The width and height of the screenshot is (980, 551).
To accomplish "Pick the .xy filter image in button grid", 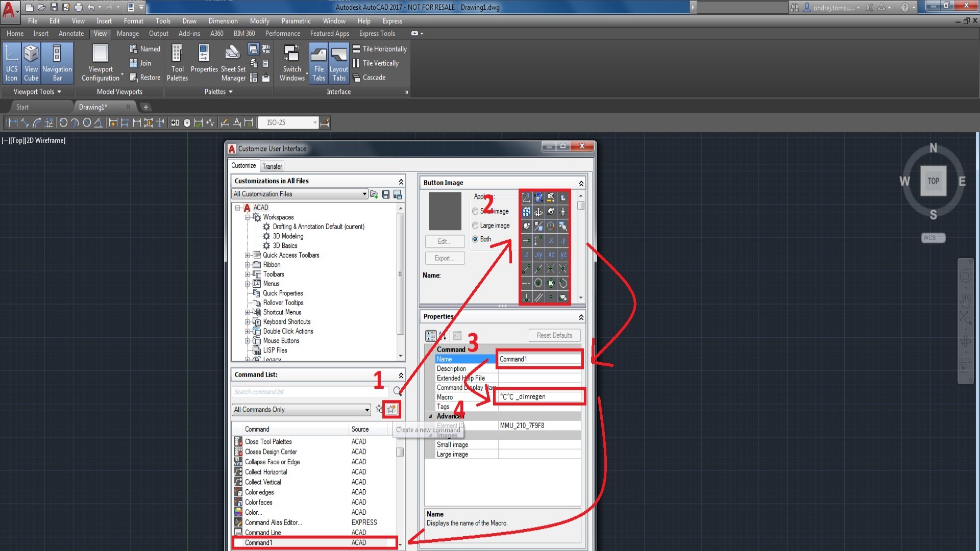I will (538, 255).
